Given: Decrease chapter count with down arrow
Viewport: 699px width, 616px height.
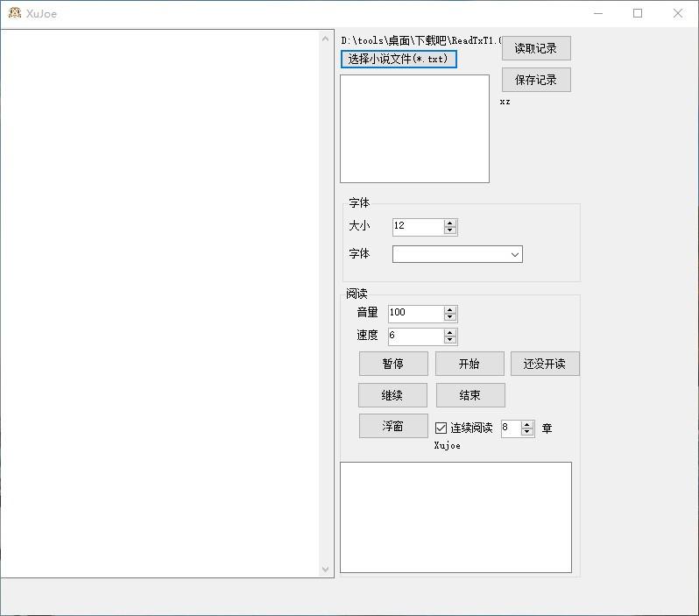Looking at the screenshot, I should point(527,432).
